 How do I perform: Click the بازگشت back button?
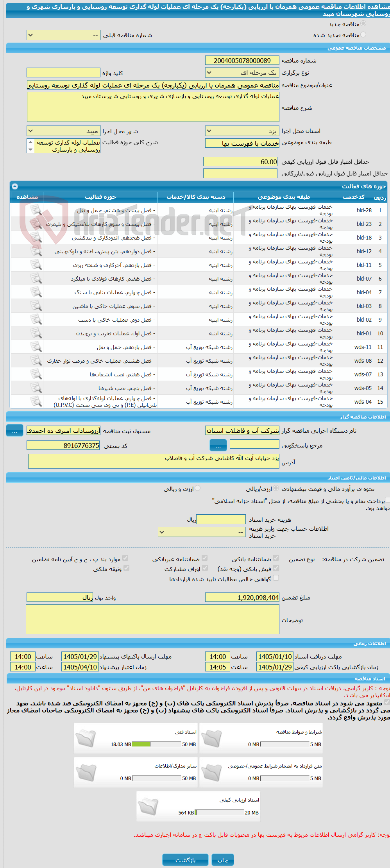coord(185,860)
